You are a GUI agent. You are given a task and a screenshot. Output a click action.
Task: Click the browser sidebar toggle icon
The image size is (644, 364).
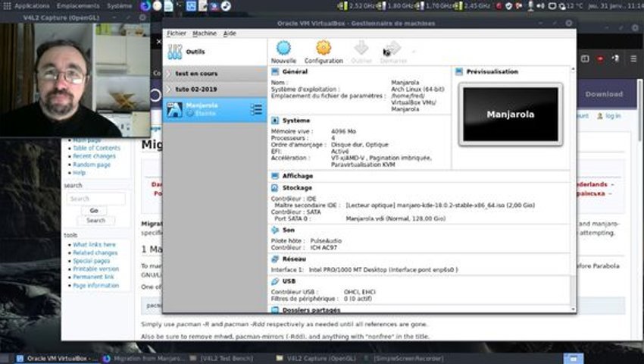point(585,59)
